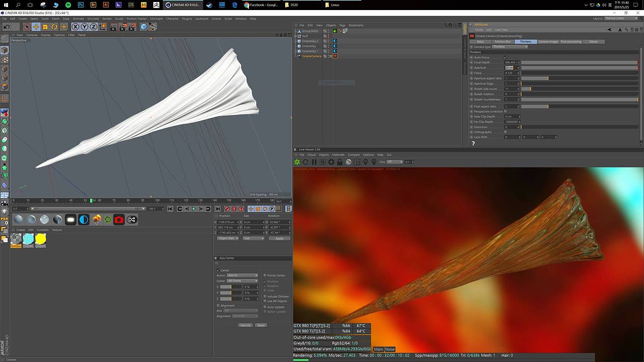The width and height of the screenshot is (644, 362).
Task: Click the Reset button in Axis Center
Action: tap(261, 325)
